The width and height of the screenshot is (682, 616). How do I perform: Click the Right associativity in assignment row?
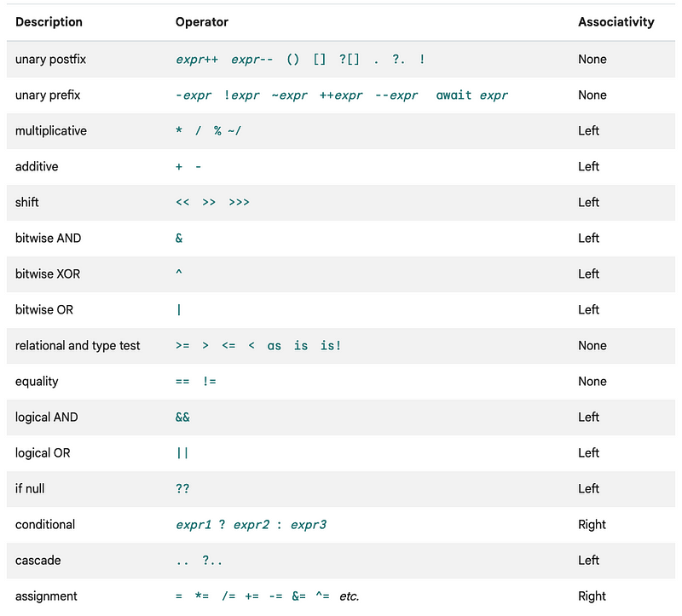[592, 596]
